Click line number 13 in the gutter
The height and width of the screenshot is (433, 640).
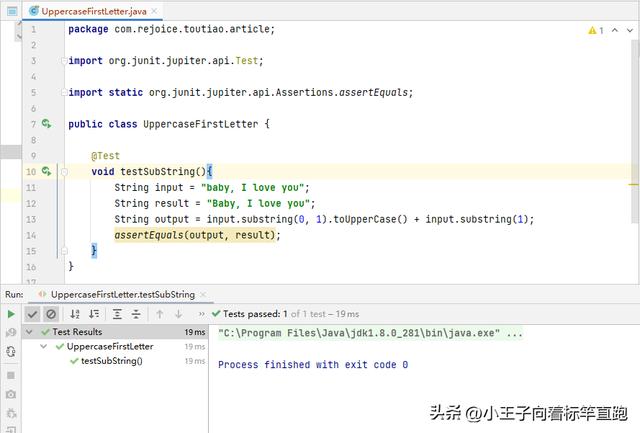(x=31, y=219)
